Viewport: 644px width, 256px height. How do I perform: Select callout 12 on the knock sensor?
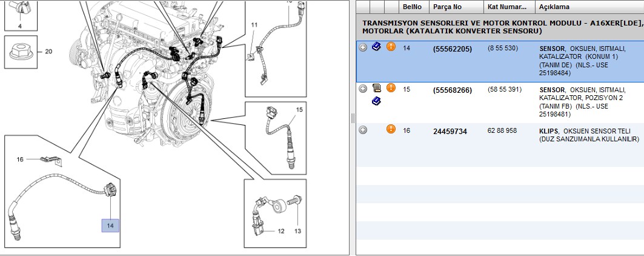point(281,231)
